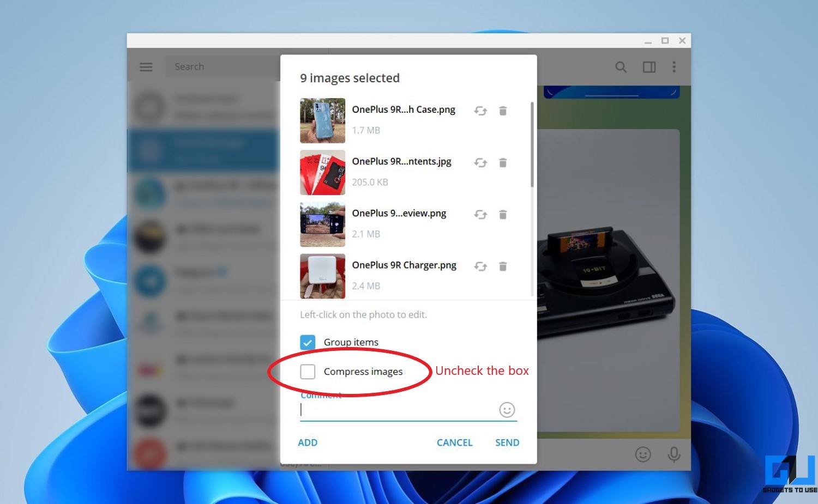Open the emoji picker in the Comment field
The height and width of the screenshot is (504, 818).
(507, 410)
